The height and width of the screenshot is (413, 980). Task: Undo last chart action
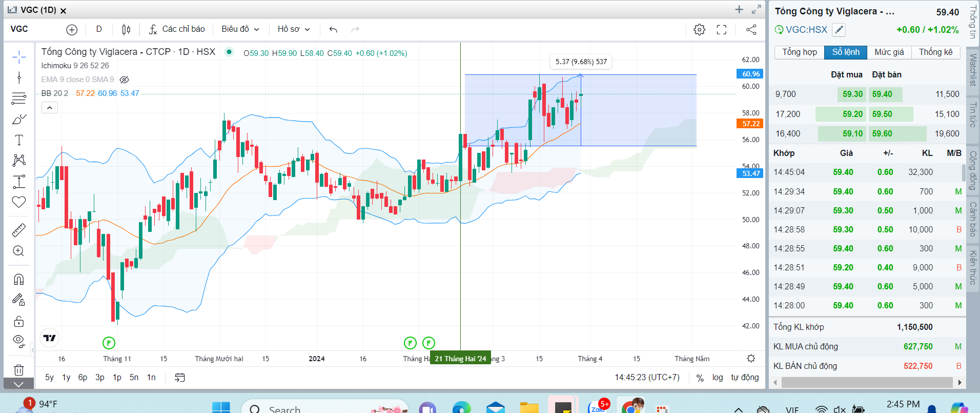[x=333, y=30]
